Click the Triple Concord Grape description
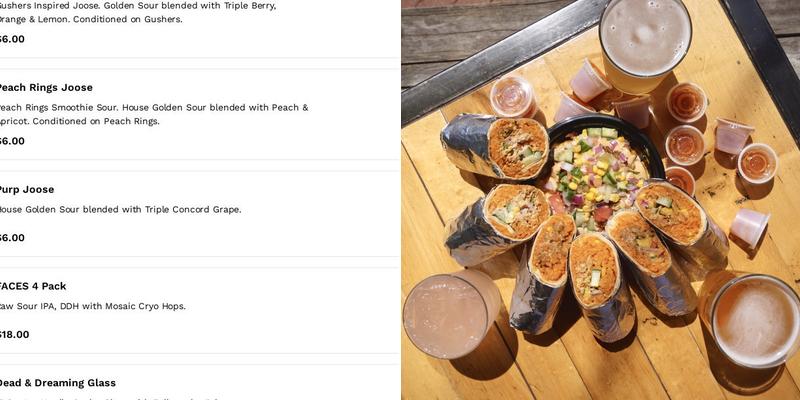800x400 pixels. 120,210
